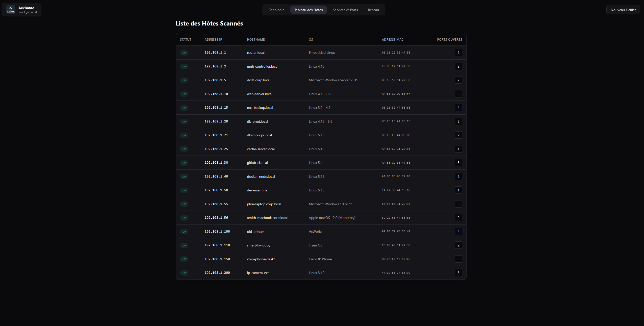This screenshot has width=644, height=326.
Task: Click OS value Tizen OS
Action: (x=316, y=245)
